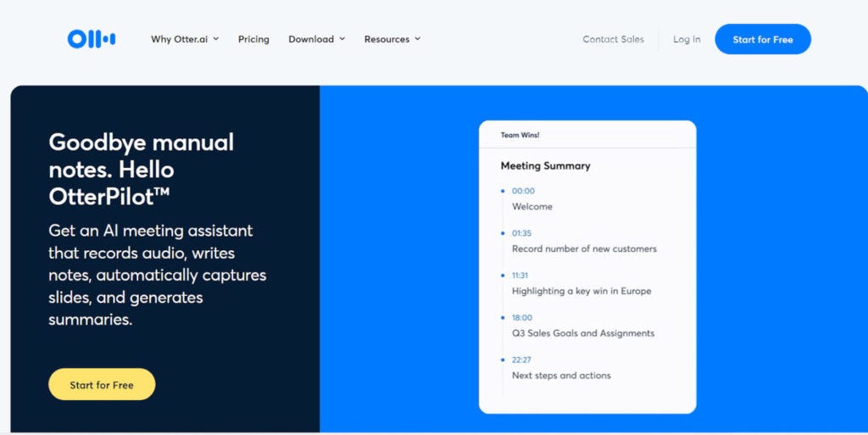This screenshot has width=868, height=435.
Task: Click the Meeting Summary heading
Action: (x=545, y=165)
